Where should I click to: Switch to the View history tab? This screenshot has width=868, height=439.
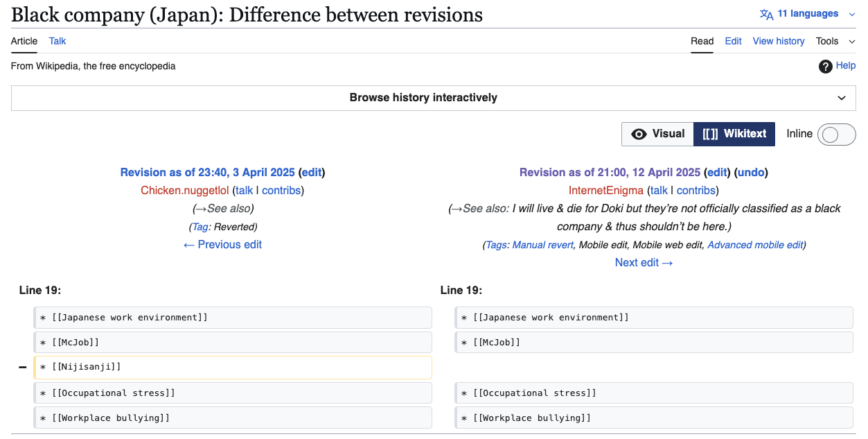(x=778, y=41)
